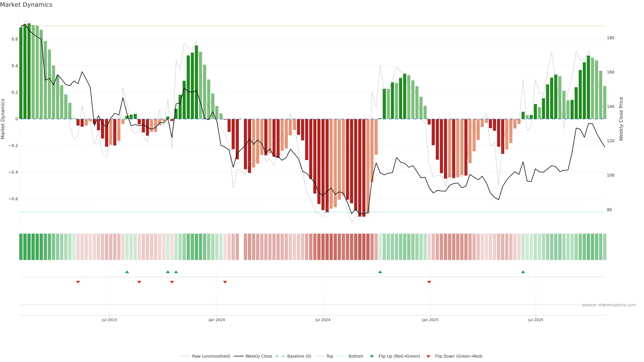Viewport: 644px width, 362px height.
Task: Click the red flip-down marker after Jan 2024
Action: [x=225, y=282]
